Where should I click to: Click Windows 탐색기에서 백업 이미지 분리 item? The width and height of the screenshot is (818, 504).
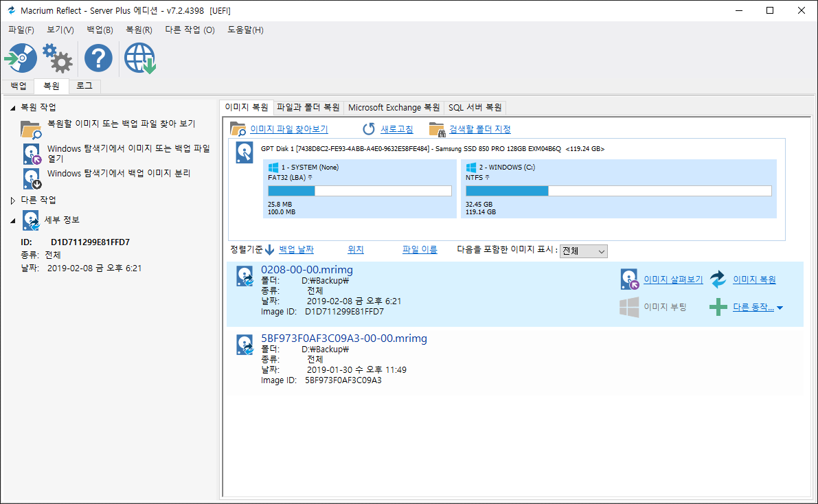[x=119, y=173]
